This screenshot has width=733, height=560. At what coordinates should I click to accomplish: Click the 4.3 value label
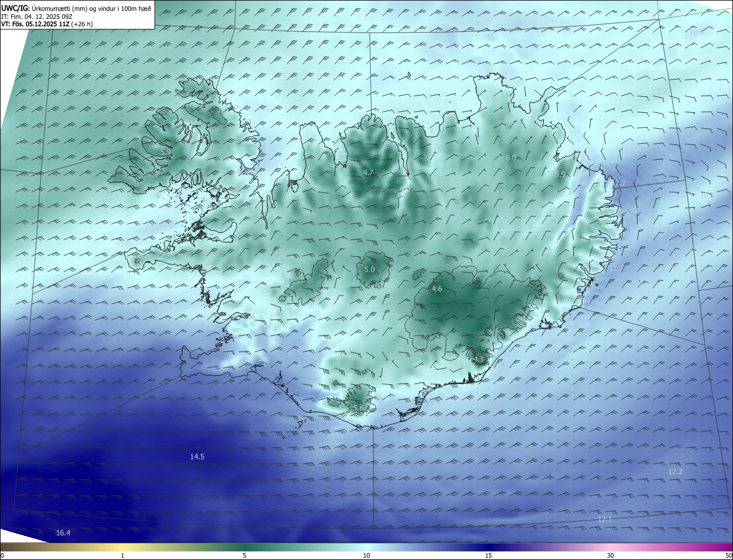click(x=479, y=359)
